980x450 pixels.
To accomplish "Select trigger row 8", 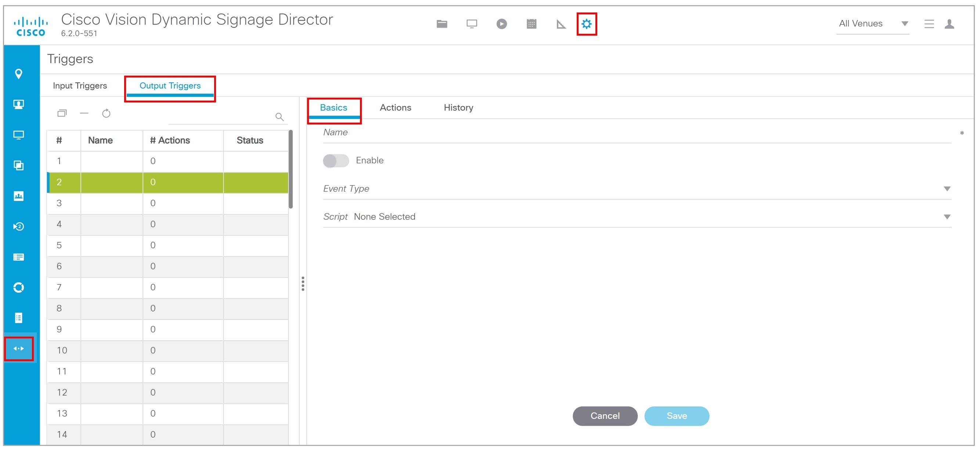I will 167,309.
